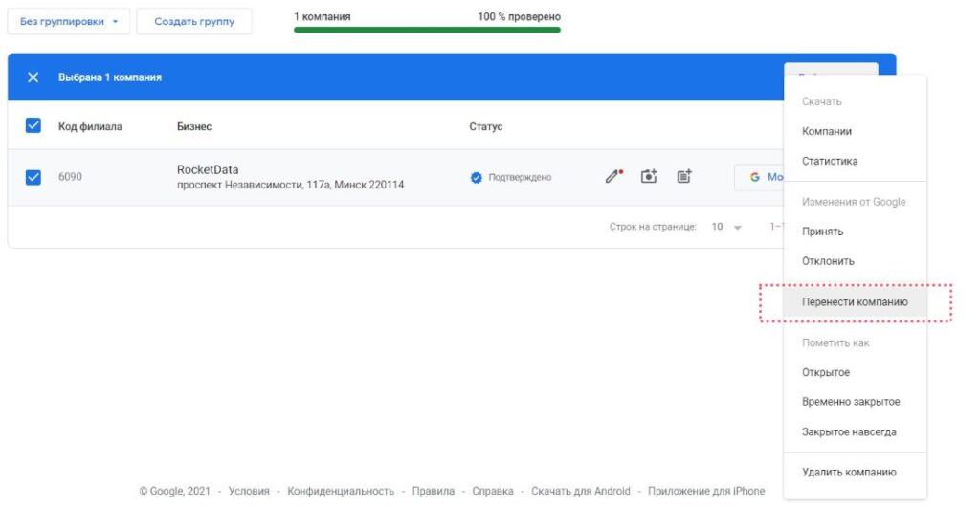Open Скачать для Android link
980x508 pixels.
[580, 491]
